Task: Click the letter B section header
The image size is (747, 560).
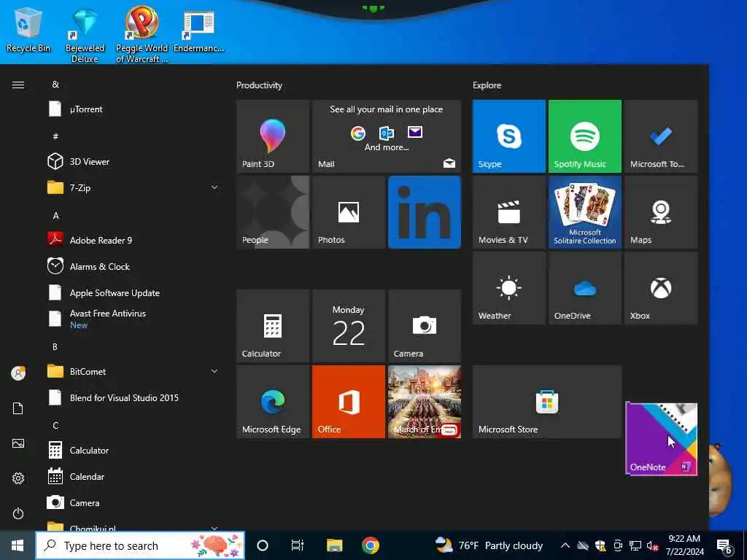Action: click(x=55, y=346)
